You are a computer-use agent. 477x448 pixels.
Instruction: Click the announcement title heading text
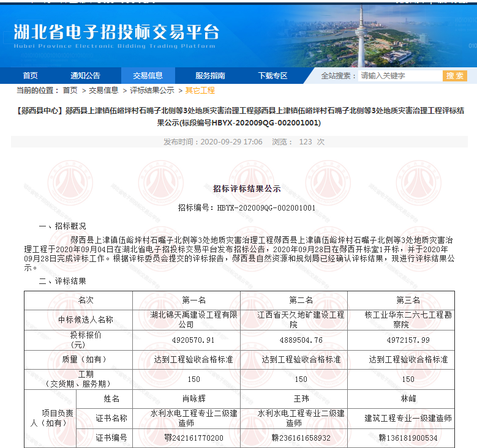(238, 116)
